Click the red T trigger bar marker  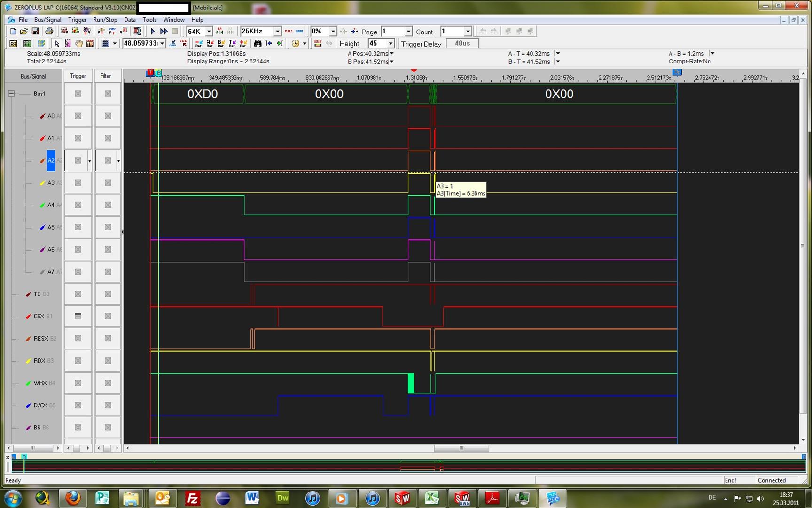coord(150,73)
